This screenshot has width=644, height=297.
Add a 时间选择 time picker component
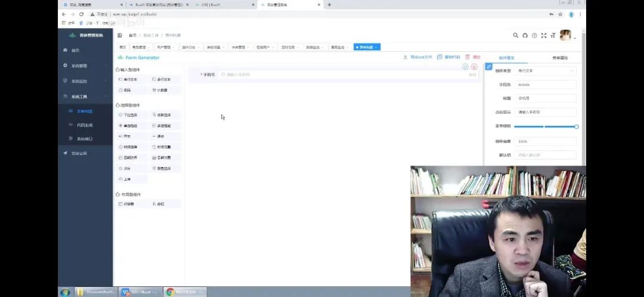click(131, 147)
